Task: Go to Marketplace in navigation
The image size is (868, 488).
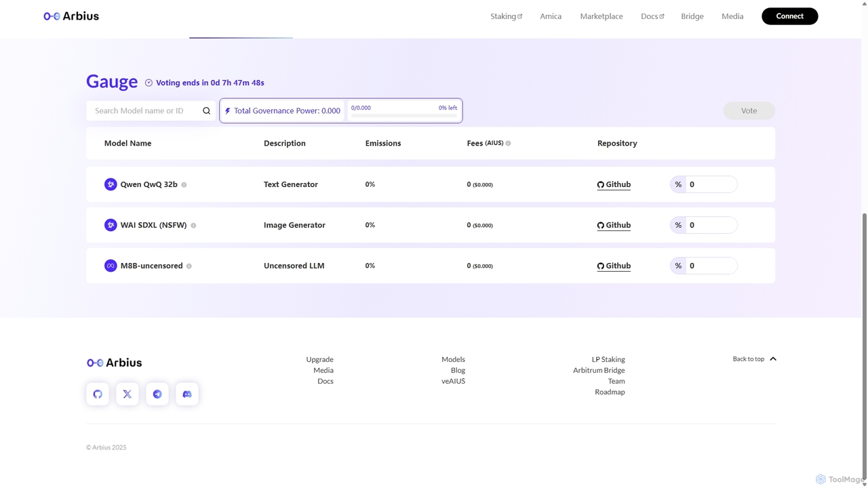Action: pyautogui.click(x=601, y=16)
